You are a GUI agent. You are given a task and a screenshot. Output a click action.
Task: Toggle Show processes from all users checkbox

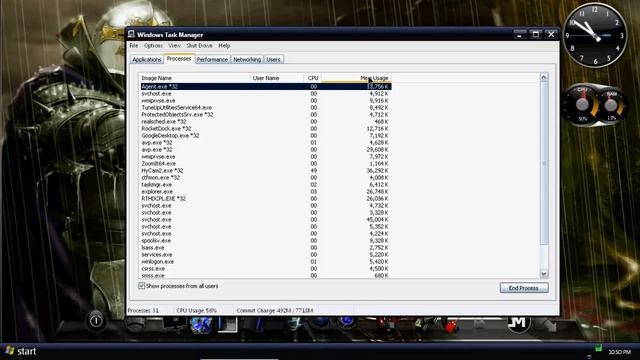[142, 286]
